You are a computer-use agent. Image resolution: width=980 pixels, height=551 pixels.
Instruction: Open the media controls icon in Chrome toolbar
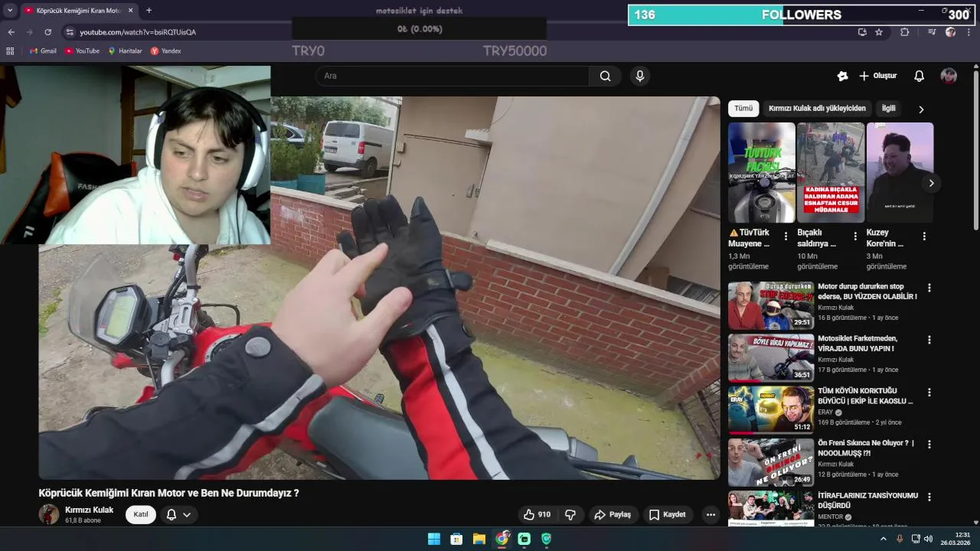(932, 32)
